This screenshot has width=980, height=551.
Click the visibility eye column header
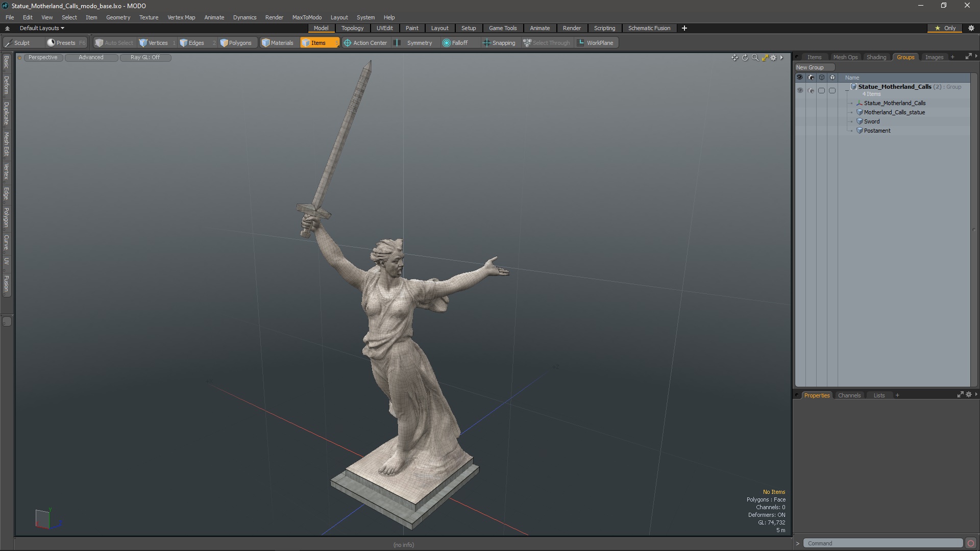click(800, 78)
